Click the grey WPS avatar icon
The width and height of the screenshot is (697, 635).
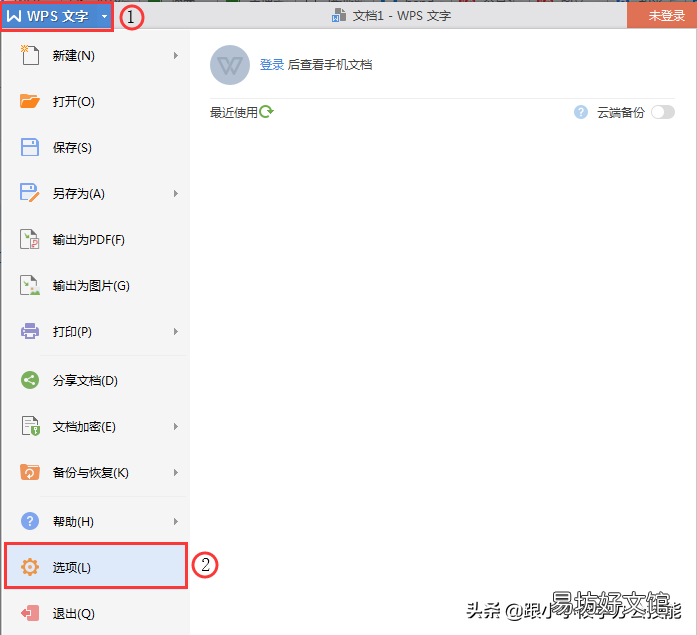coord(229,65)
